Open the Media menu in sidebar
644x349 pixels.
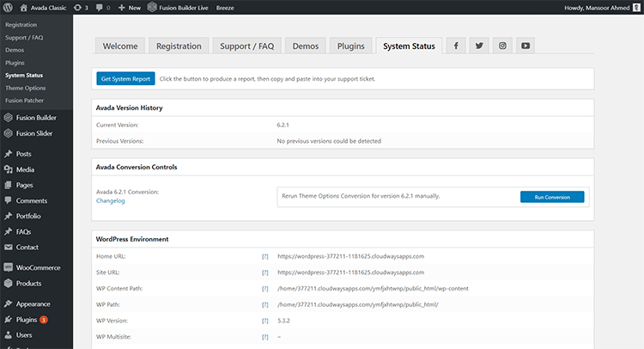point(25,169)
